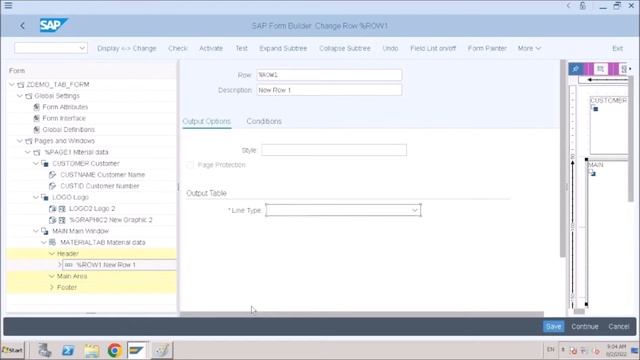This screenshot has height=360, width=640.
Task: Tick the Page Protection checkbox
Action: pos(190,165)
